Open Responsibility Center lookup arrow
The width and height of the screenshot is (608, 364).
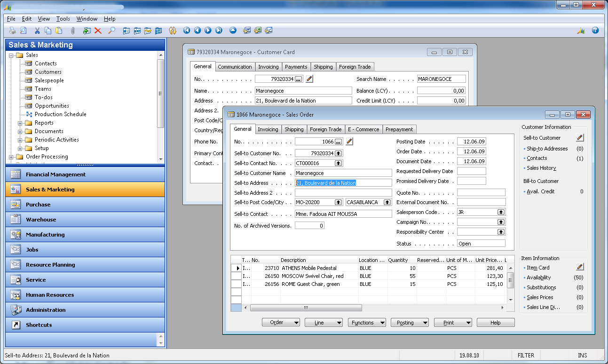pyautogui.click(x=501, y=232)
